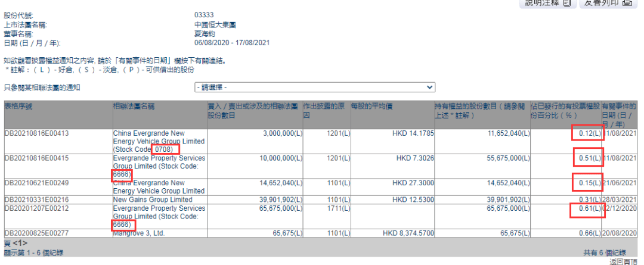Click the Mangrove 3, Ltd. cell
644x265 pixels.
tap(139, 233)
